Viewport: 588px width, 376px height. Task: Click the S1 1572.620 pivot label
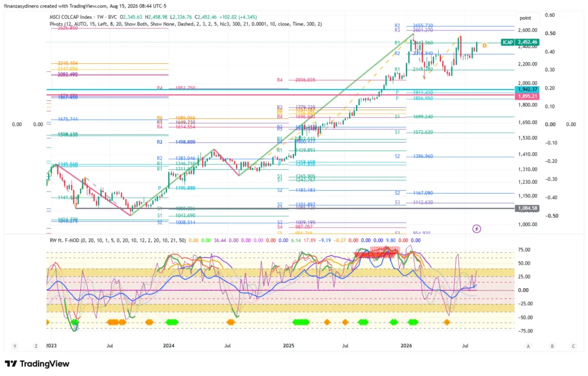(x=413, y=133)
